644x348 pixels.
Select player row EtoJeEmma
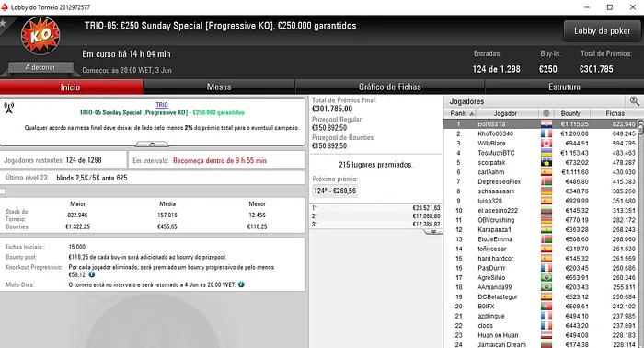(541, 239)
